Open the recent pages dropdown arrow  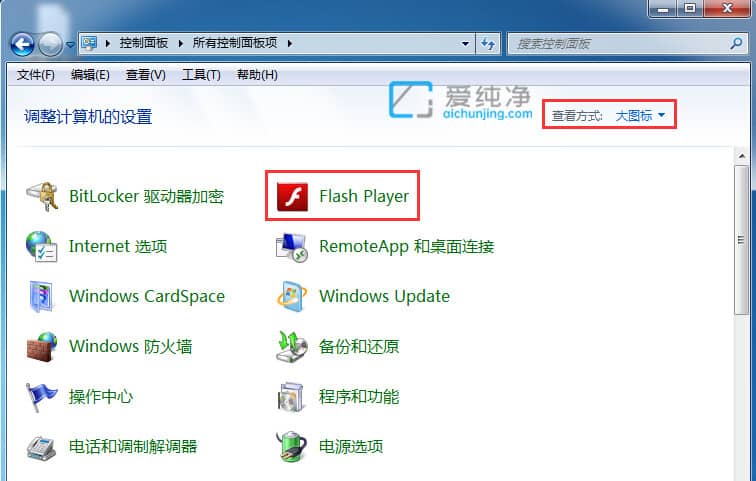tap(70, 45)
